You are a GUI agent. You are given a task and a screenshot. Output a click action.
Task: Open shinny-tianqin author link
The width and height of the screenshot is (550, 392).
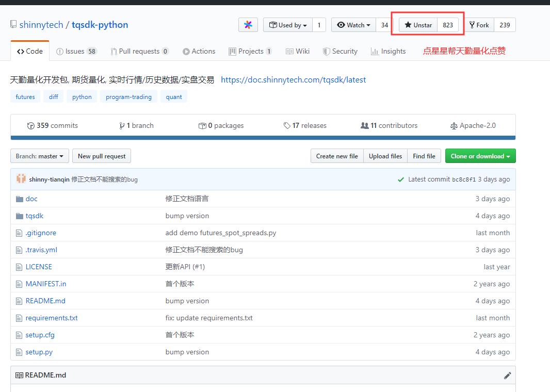[x=49, y=179]
